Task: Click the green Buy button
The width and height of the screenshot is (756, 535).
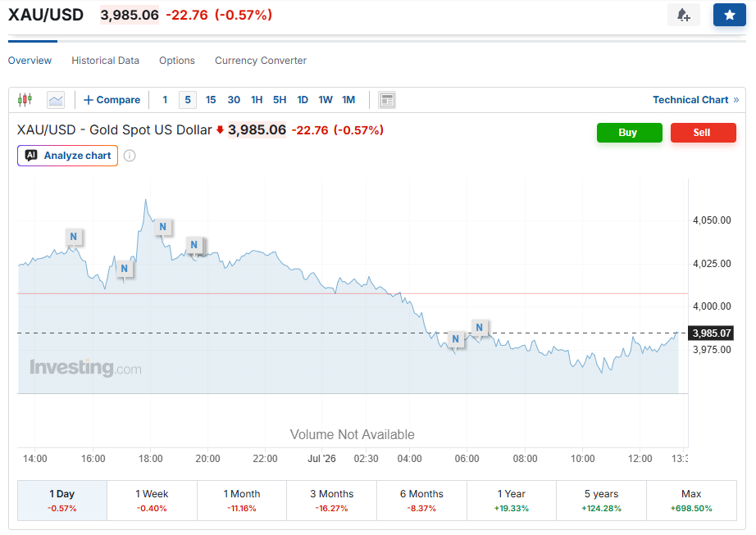Action: pos(629,133)
